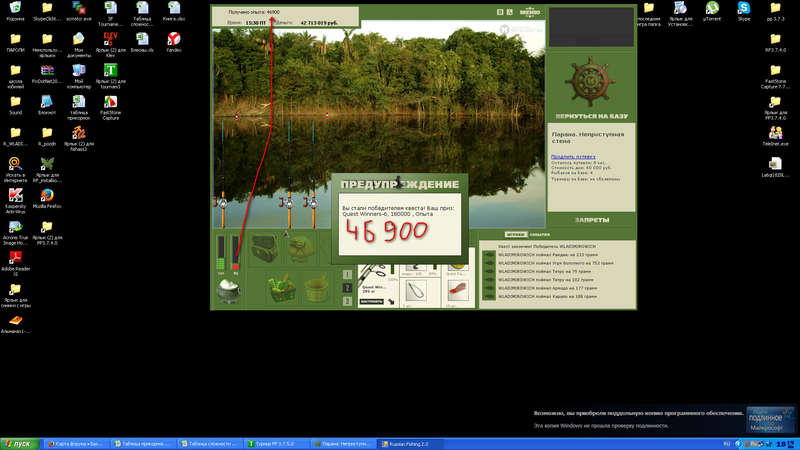Open the wooden bucket keepnet icon
The width and height of the screenshot is (800, 450).
pos(316,289)
